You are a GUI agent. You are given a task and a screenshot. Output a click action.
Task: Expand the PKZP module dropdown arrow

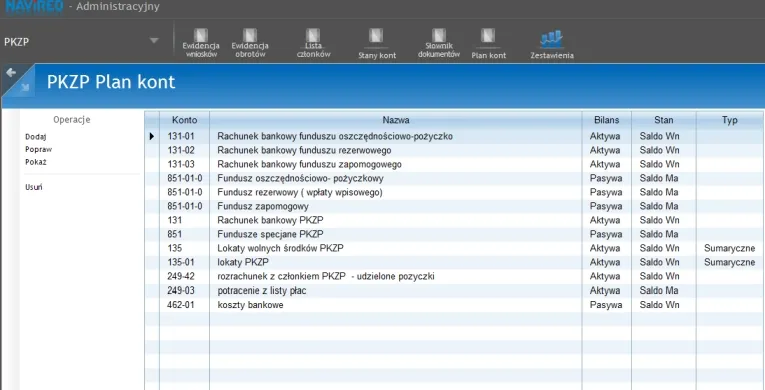154,41
